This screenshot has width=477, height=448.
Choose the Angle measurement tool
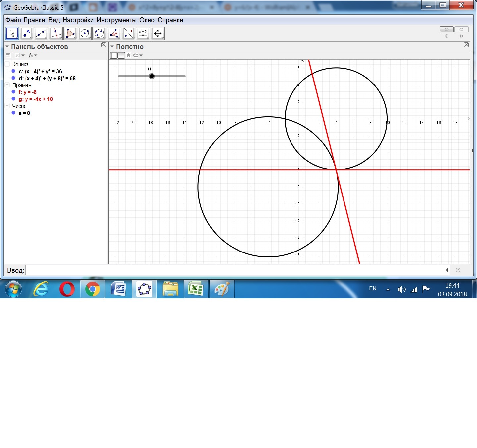tap(114, 33)
